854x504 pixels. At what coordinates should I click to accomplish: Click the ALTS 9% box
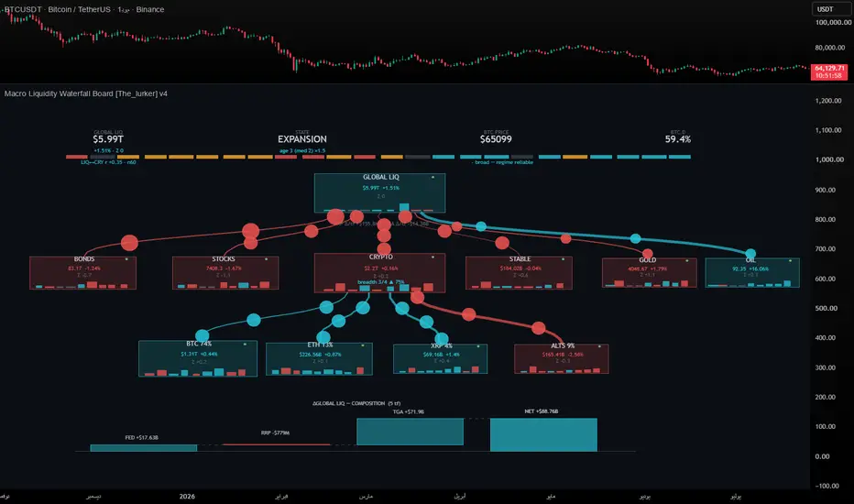click(x=562, y=358)
